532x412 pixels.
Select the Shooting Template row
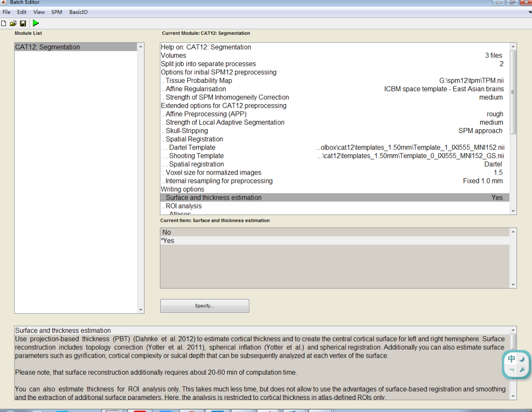(335, 156)
